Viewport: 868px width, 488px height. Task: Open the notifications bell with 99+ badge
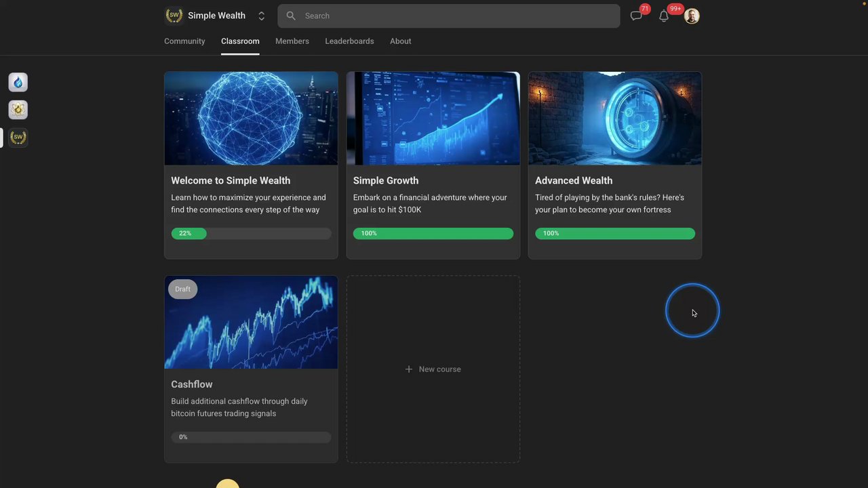click(x=663, y=16)
